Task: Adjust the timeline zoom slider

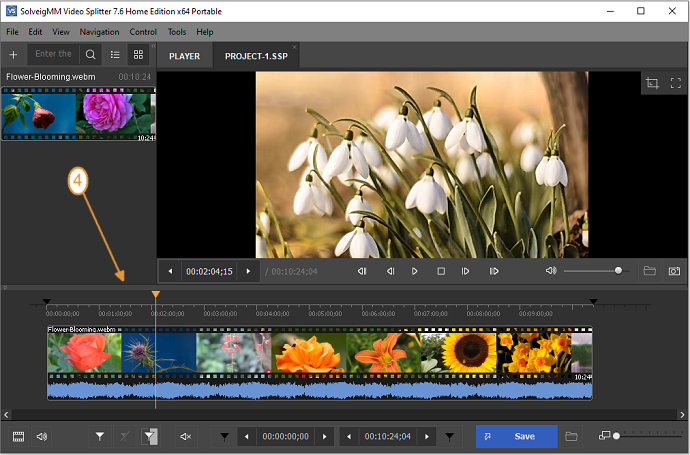Action: pos(648,436)
